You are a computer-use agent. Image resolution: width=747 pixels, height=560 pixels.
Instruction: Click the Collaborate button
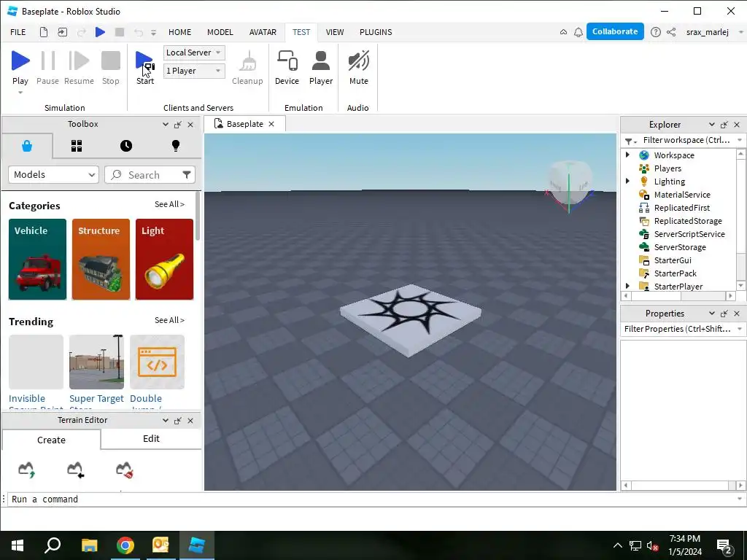[x=615, y=31]
